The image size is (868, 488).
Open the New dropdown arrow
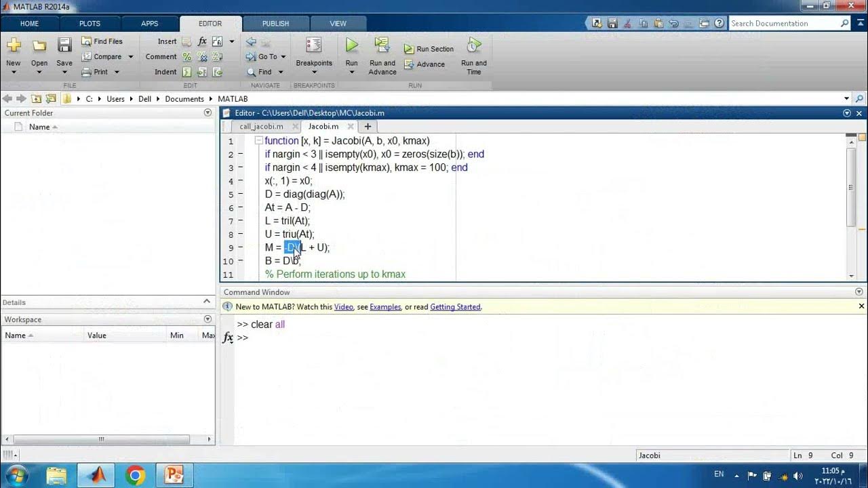[x=14, y=72]
